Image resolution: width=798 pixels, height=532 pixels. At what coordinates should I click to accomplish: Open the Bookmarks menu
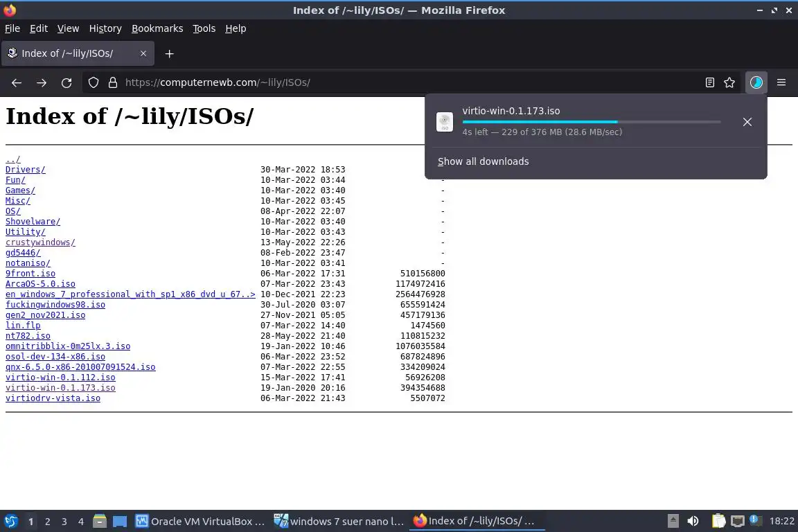[157, 28]
